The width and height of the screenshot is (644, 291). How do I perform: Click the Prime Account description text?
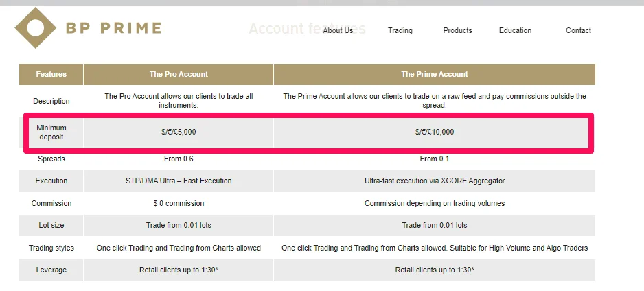(435, 101)
